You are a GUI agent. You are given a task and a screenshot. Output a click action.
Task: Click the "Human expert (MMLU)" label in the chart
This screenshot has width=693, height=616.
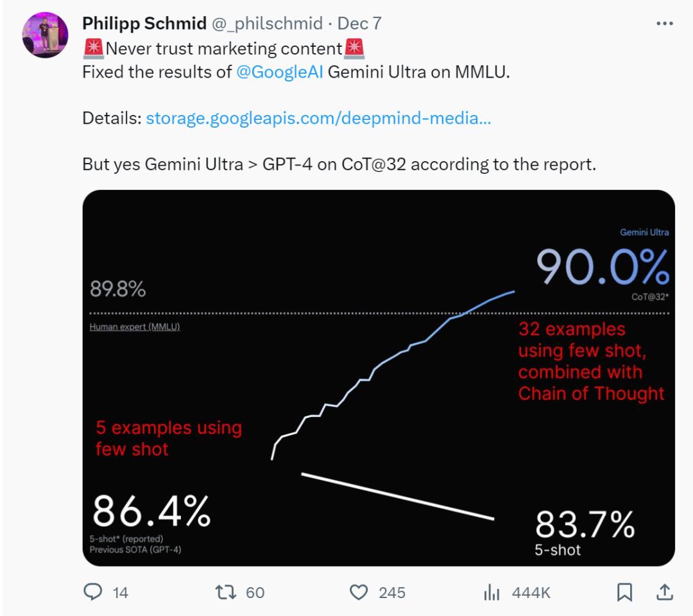[135, 327]
